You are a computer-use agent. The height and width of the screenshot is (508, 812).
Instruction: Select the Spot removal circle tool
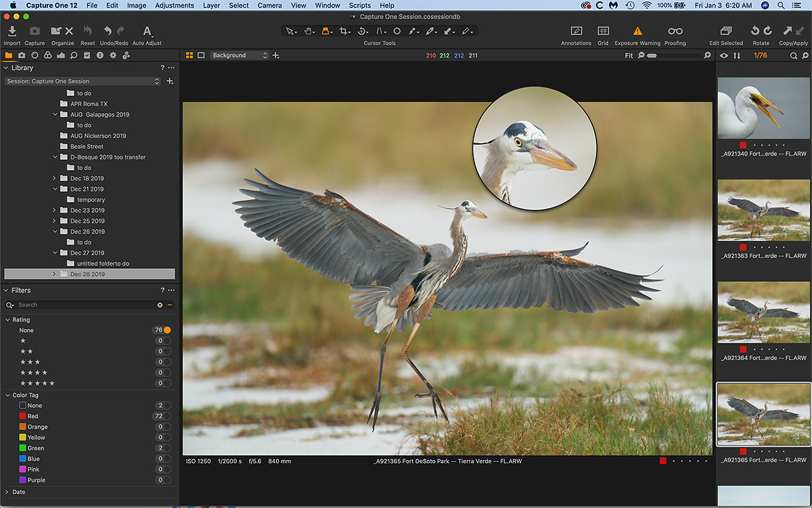click(397, 31)
